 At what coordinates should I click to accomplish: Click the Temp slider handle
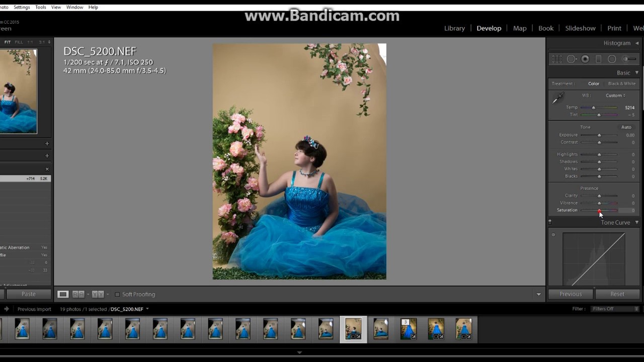593,108
